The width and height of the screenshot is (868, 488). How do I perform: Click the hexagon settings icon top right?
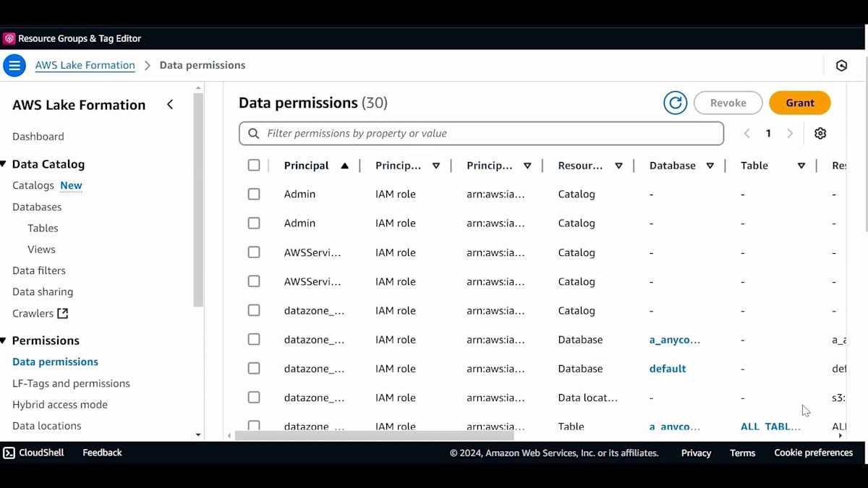click(x=841, y=65)
